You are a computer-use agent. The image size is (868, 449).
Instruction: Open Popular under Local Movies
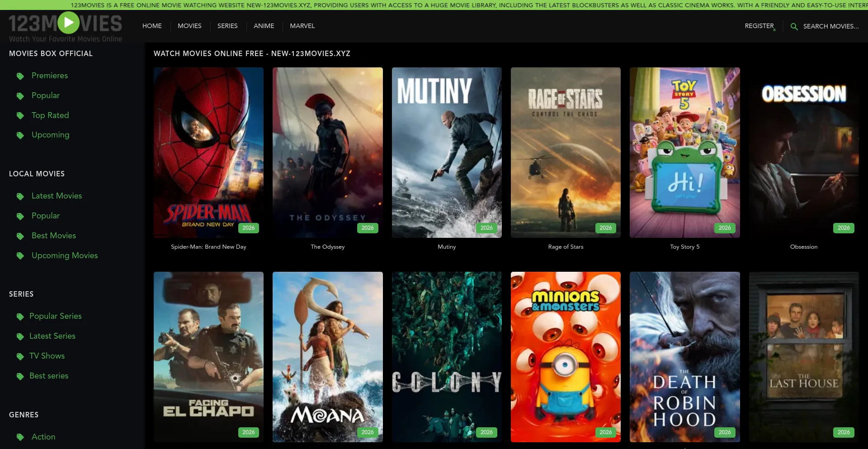(x=46, y=216)
